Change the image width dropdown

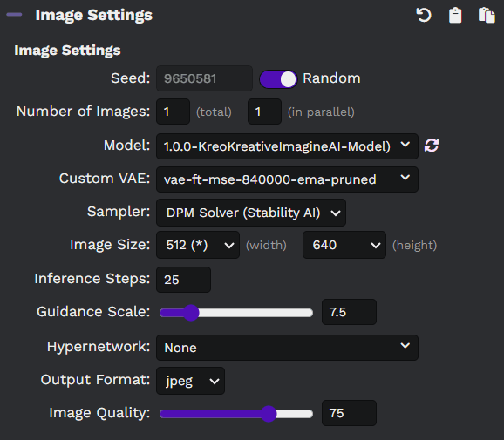click(x=198, y=245)
